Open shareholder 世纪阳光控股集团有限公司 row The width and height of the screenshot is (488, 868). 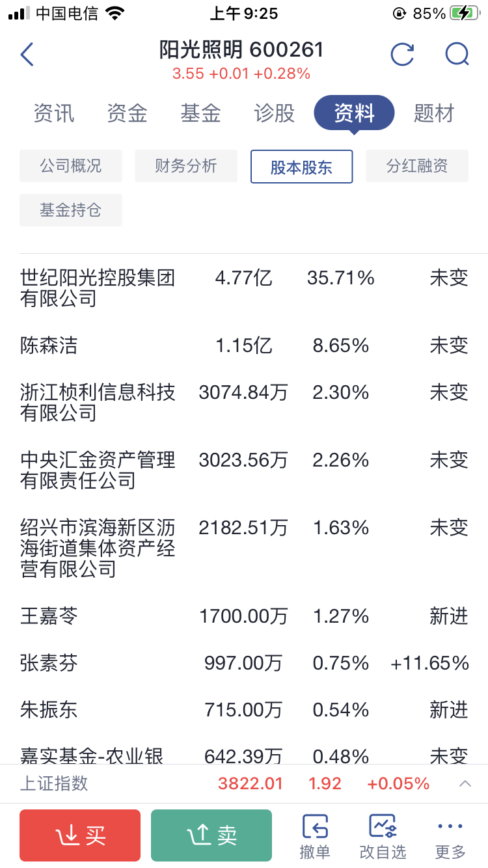244,288
